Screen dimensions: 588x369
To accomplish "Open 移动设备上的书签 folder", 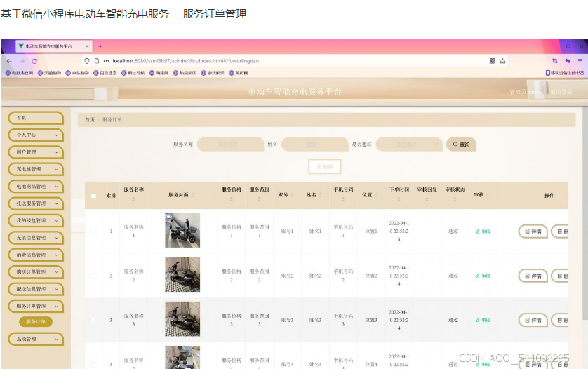I will pyautogui.click(x=565, y=73).
